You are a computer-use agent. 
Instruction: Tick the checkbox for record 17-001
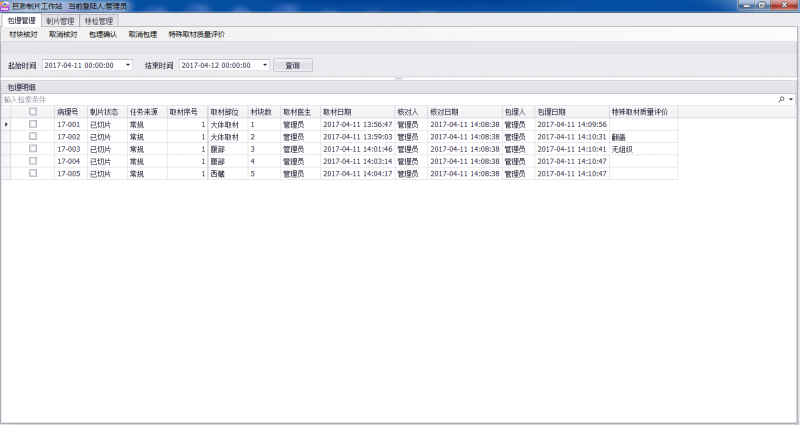[x=33, y=124]
